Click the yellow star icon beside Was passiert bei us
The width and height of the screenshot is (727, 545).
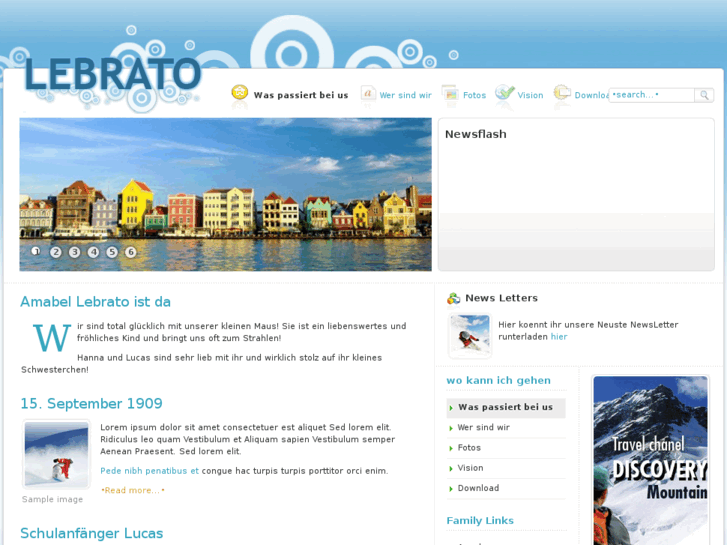tap(240, 92)
